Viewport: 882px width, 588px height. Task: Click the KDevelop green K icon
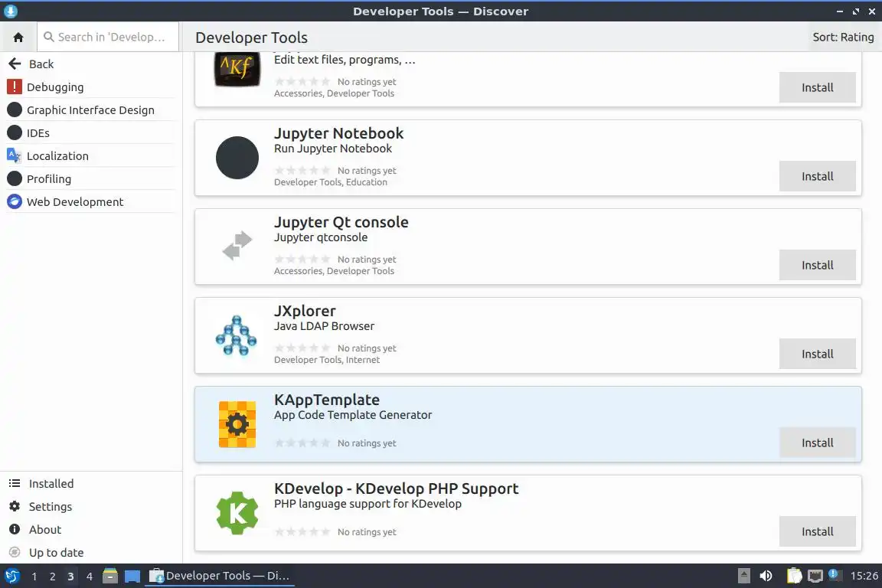pos(237,513)
